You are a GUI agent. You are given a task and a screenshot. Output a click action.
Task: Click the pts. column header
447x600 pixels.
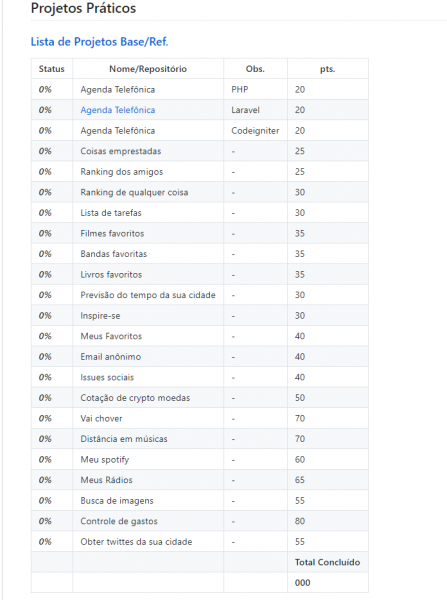(328, 69)
